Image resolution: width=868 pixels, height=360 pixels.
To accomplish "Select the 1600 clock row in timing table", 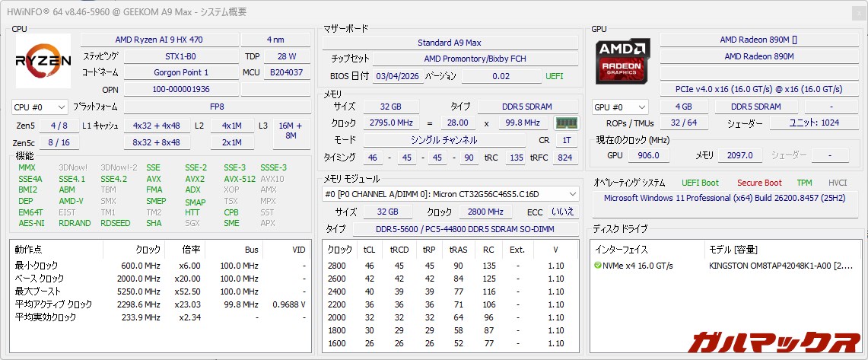I will 450,342.
